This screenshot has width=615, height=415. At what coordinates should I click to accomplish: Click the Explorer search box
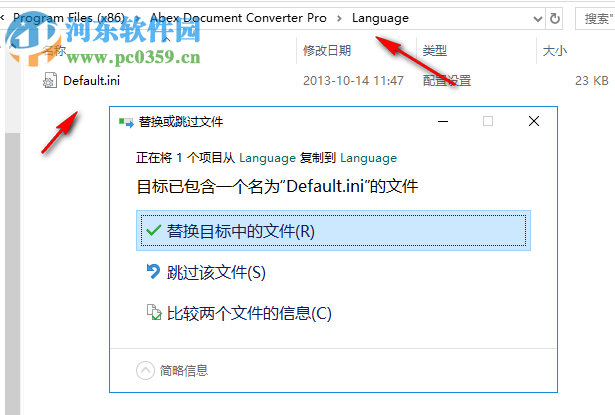pyautogui.click(x=595, y=18)
